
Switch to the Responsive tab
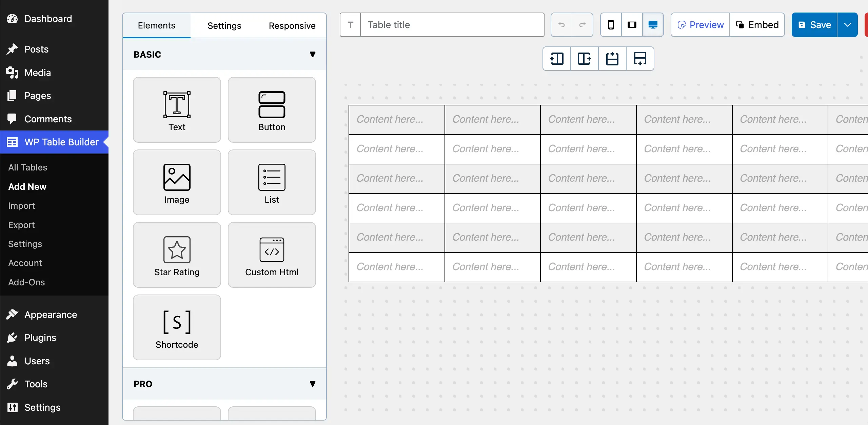tap(292, 25)
